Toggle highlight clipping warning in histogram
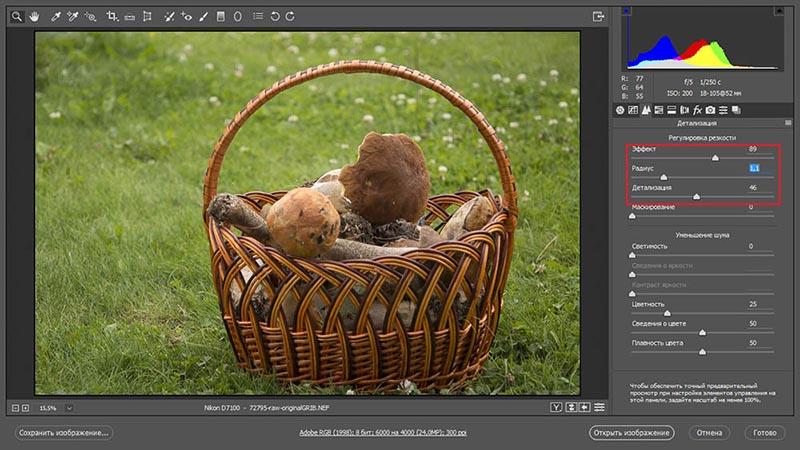800x450 pixels. click(x=779, y=11)
